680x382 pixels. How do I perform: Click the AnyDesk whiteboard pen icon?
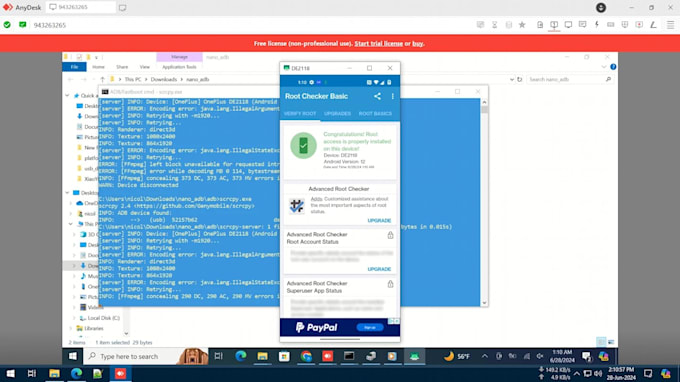tap(653, 25)
